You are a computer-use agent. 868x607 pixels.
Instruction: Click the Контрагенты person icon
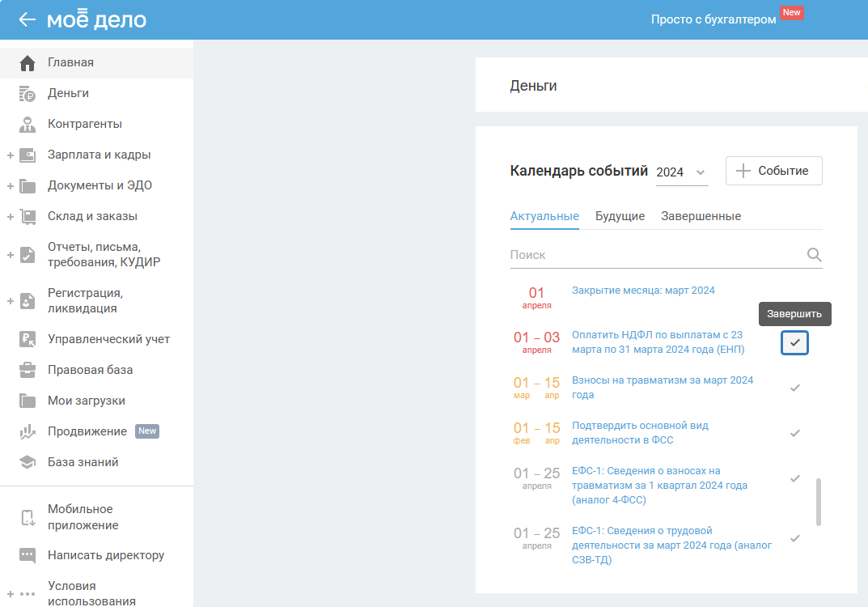tap(28, 125)
